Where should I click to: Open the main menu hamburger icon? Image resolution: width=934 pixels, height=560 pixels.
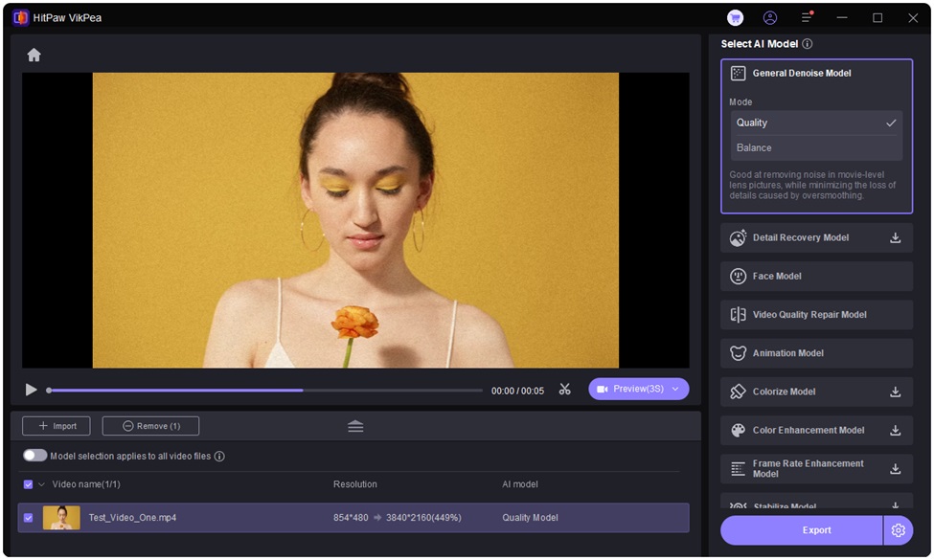point(807,17)
